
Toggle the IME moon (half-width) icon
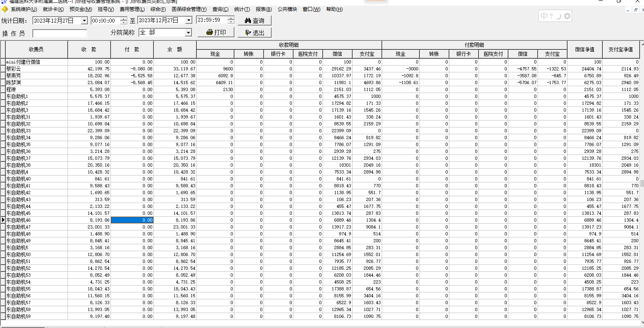(x=559, y=16)
